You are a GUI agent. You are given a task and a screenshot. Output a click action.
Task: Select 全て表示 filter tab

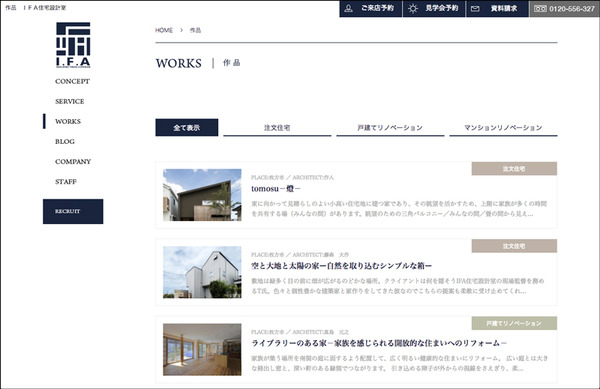coord(187,127)
